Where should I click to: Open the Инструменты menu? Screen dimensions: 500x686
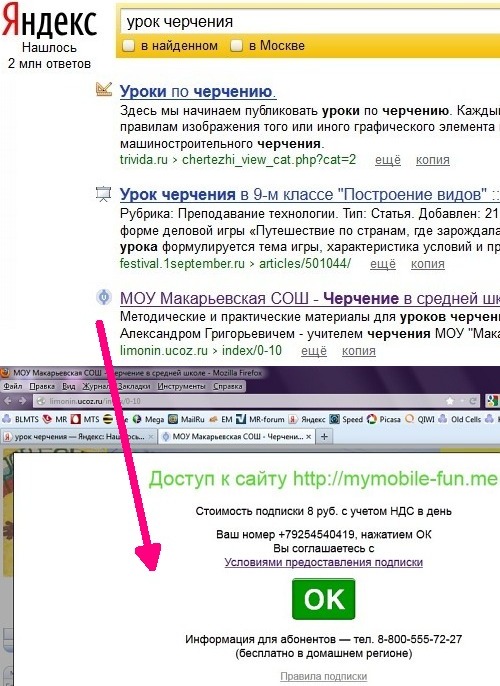(181, 386)
